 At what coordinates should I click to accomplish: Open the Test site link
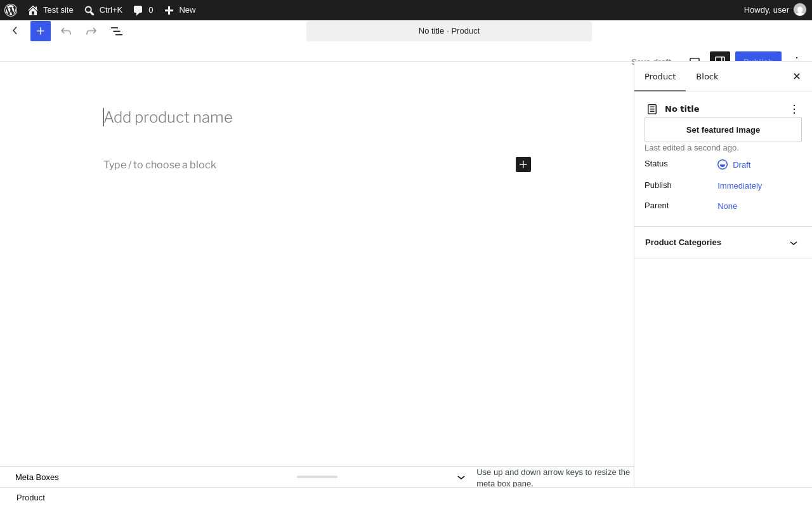coord(51,10)
